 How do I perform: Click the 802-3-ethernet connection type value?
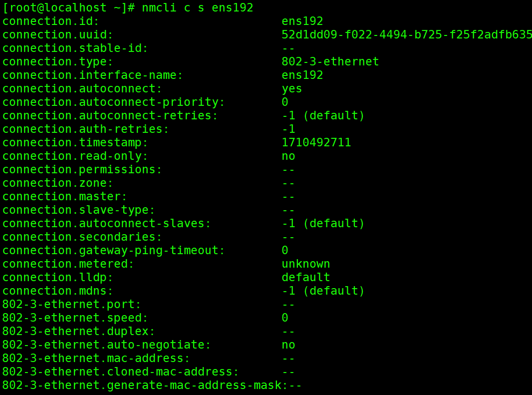coord(330,61)
